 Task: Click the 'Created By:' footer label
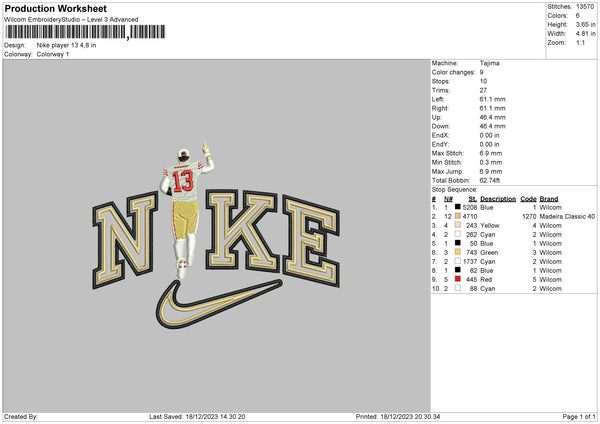[21, 416]
